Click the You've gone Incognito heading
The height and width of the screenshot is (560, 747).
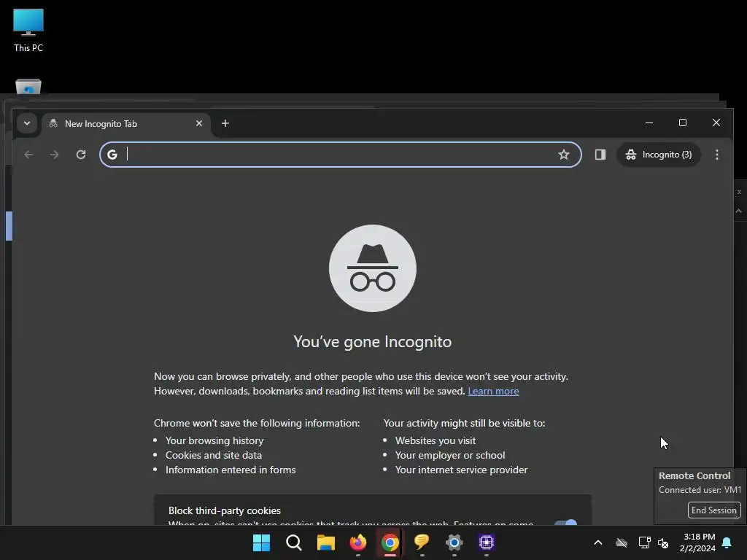[x=373, y=342]
